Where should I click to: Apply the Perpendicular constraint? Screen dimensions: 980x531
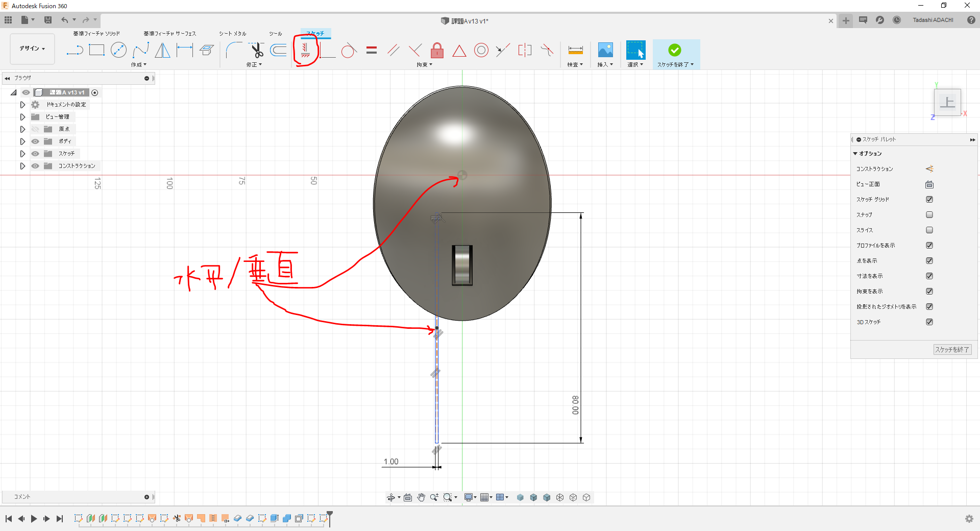pos(415,50)
